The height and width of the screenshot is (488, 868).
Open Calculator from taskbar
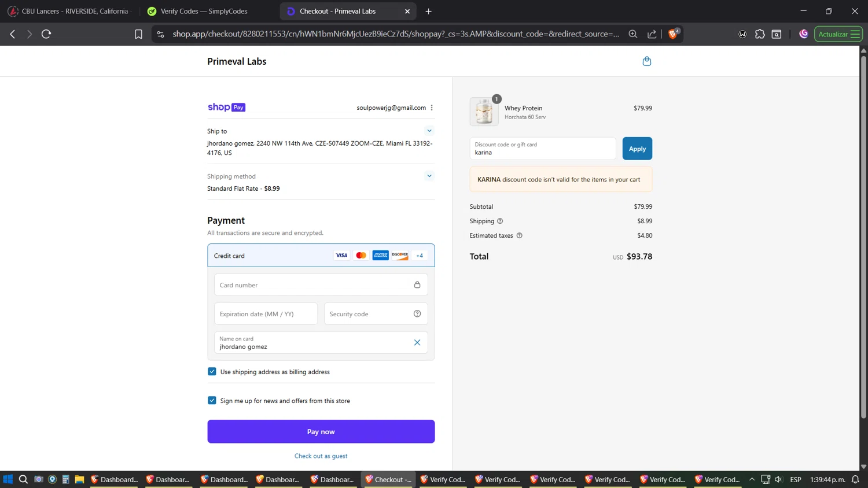coord(66,479)
